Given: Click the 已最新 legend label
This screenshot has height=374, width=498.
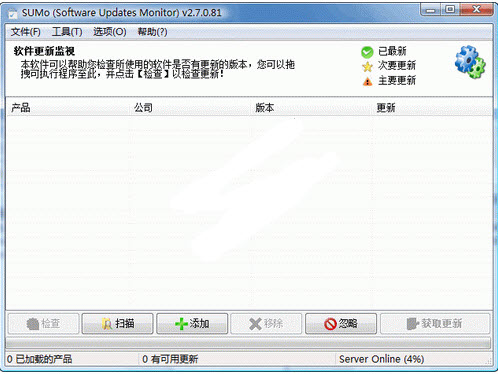Looking at the screenshot, I should (x=392, y=51).
